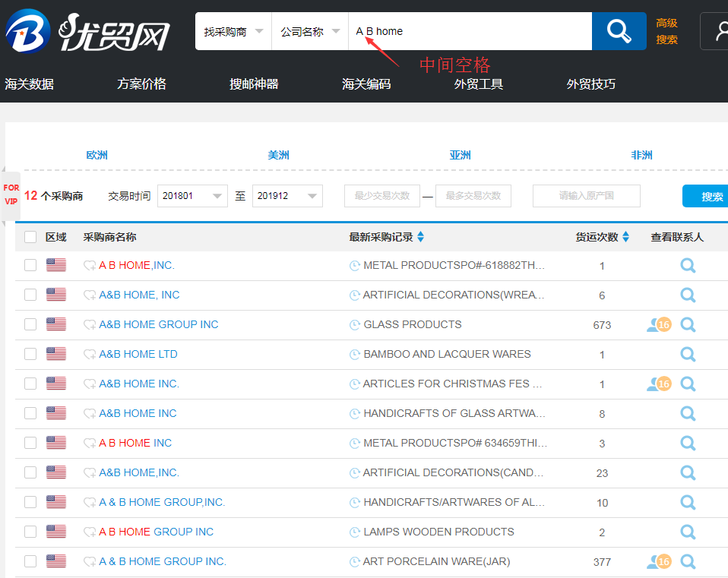Click the favorite heart icon beside A B HOME,INC.
The height and width of the screenshot is (578, 728).
(89, 265)
